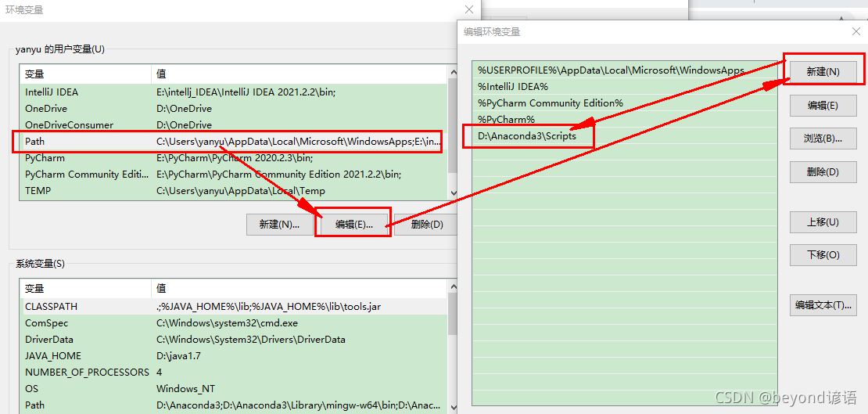
Task: Select %PyCharm Community Edition% path entry
Action: tap(625, 103)
